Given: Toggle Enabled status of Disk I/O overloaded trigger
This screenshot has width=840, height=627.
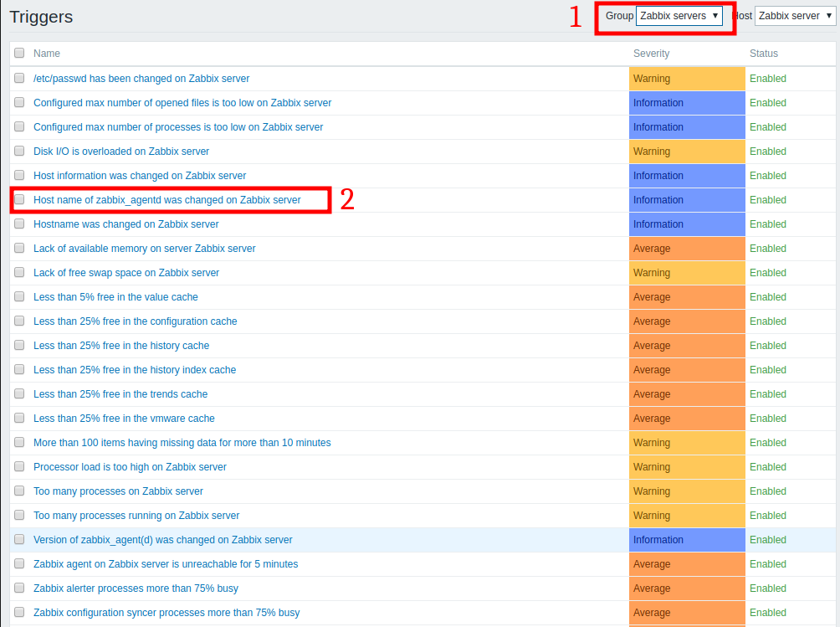Looking at the screenshot, I should pyautogui.click(x=768, y=152).
